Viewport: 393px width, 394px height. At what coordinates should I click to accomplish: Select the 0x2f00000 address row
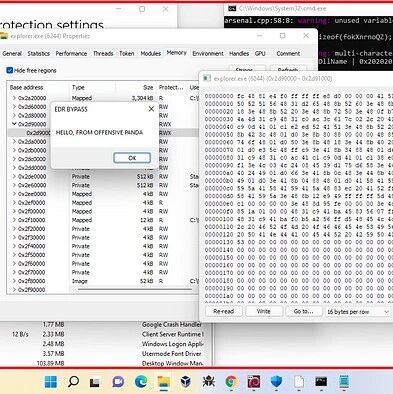point(32,211)
